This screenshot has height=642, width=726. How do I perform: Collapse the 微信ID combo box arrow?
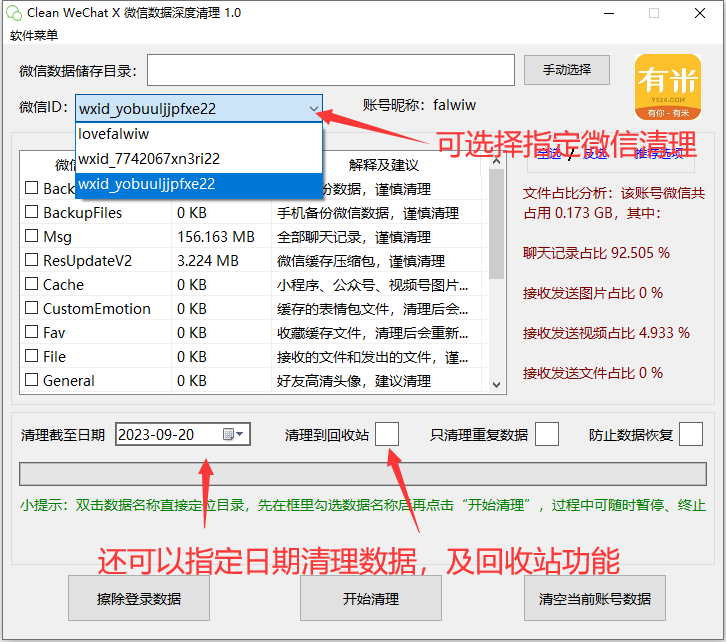(x=313, y=109)
